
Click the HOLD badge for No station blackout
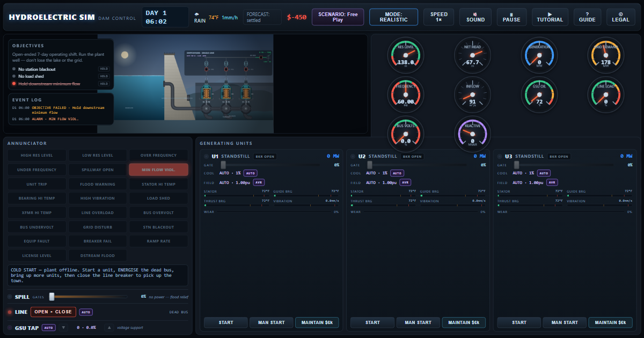104,69
